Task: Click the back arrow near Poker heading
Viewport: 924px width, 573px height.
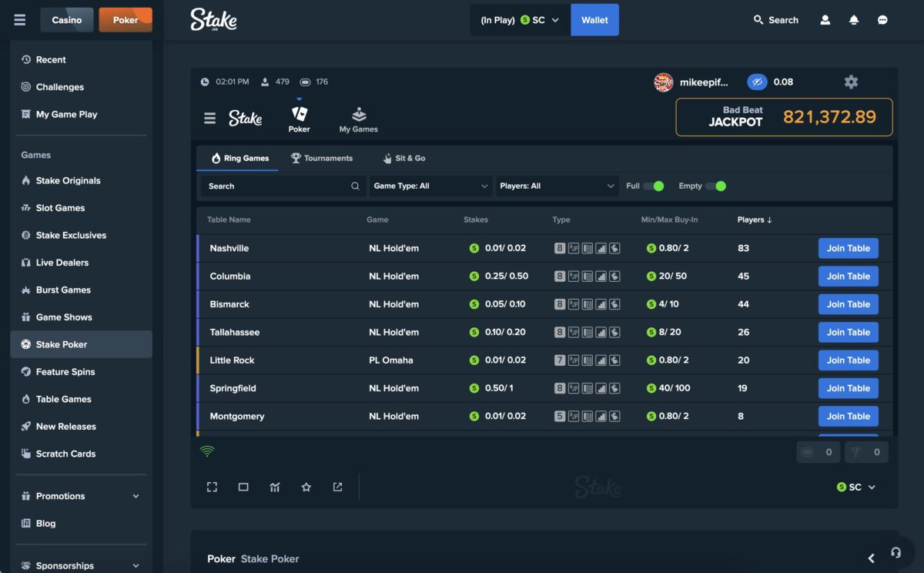Action: pos(872,558)
